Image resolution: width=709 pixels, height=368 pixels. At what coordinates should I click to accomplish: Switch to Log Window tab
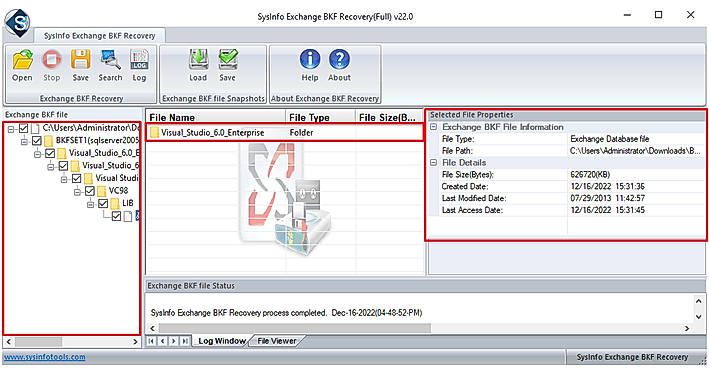point(222,341)
